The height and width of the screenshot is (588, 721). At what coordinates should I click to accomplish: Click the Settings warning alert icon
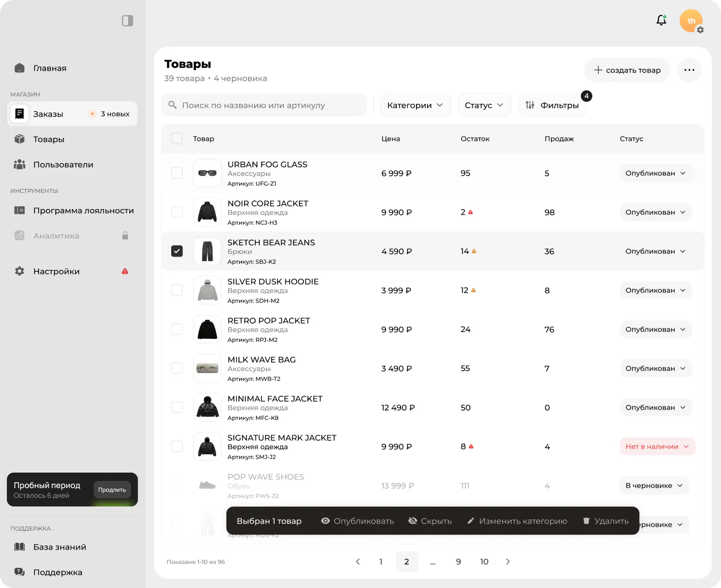click(x=125, y=271)
